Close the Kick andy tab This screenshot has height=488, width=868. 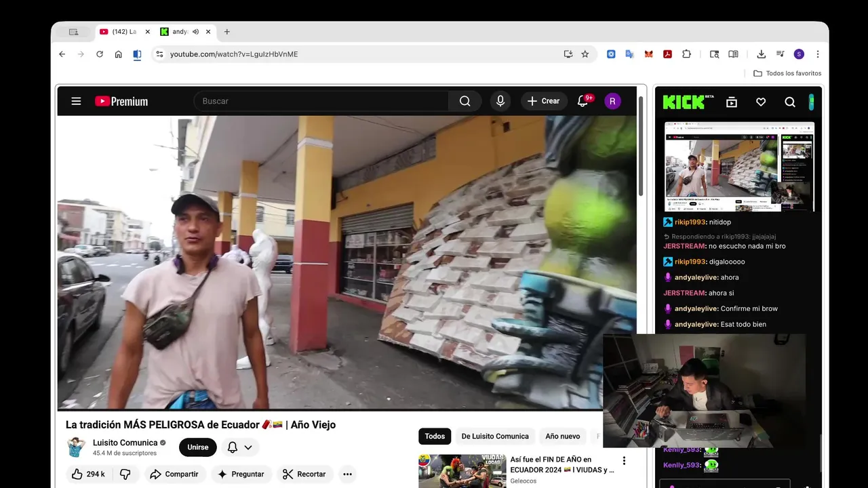click(208, 32)
